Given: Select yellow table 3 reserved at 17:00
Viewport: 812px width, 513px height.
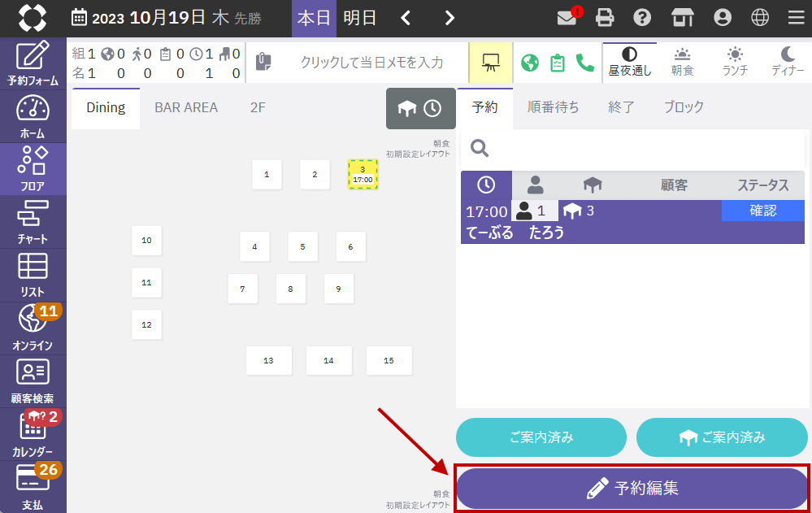Looking at the screenshot, I should click(x=363, y=174).
